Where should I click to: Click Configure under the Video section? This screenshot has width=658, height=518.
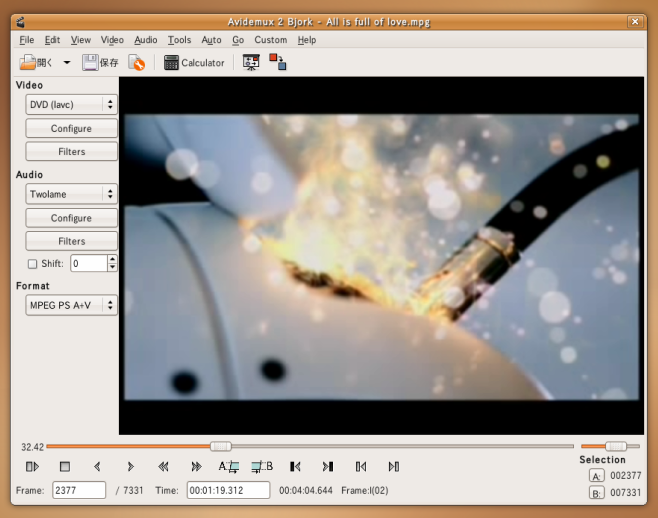(71, 128)
